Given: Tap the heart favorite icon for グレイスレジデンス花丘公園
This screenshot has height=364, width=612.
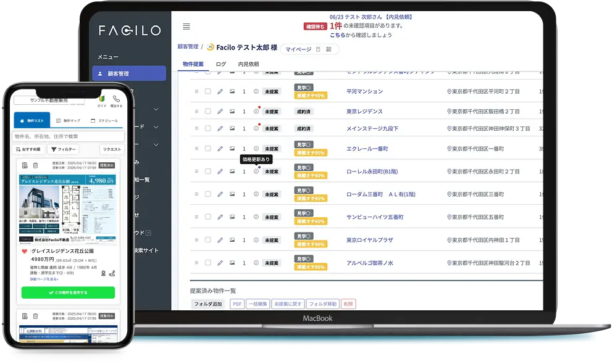Looking at the screenshot, I should [24, 251].
